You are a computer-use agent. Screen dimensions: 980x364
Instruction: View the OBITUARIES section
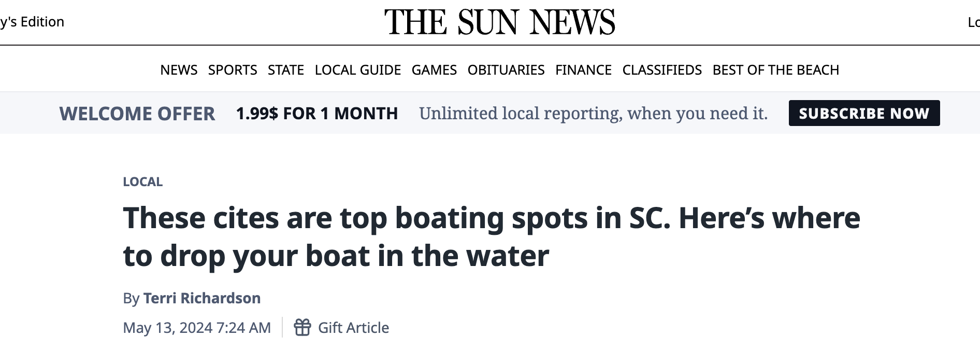coord(506,70)
